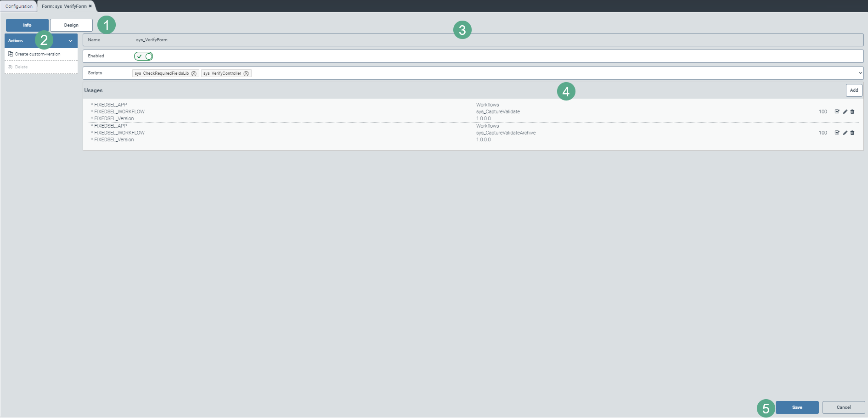Toggle the Enabled switch off
The height and width of the screenshot is (418, 868).
click(x=144, y=56)
